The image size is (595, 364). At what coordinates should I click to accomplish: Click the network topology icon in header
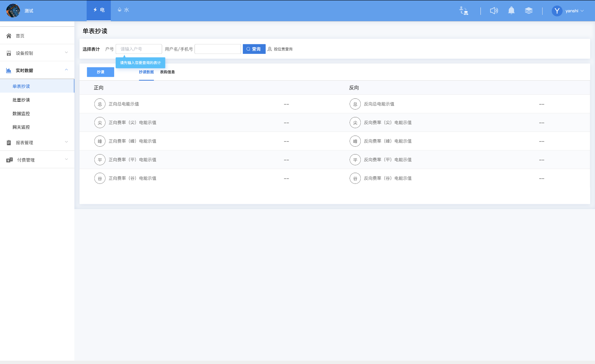pos(464,11)
